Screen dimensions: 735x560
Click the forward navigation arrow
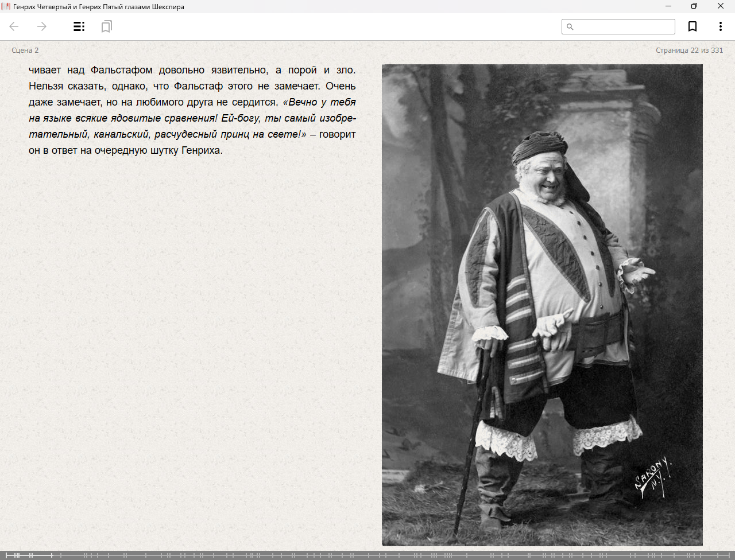(42, 26)
